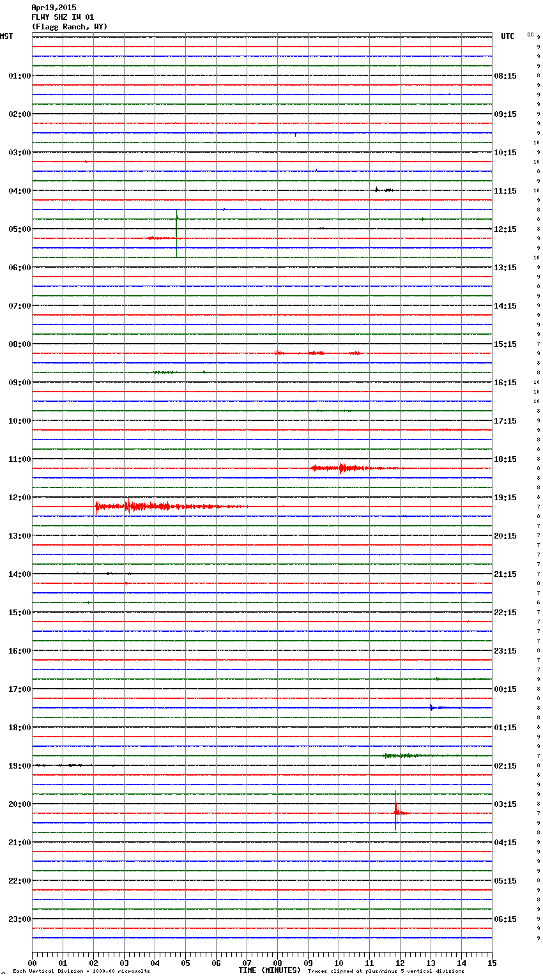Click the green signal above the 17:00 row

point(460,678)
